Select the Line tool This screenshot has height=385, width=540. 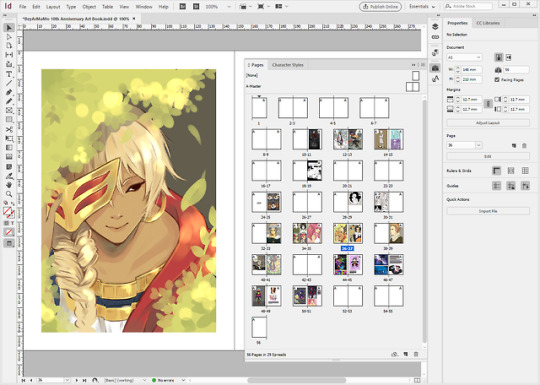tap(9, 83)
